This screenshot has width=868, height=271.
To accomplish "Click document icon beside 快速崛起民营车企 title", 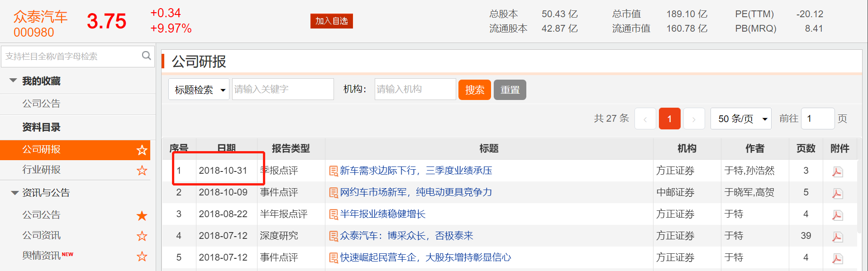I will tap(334, 258).
